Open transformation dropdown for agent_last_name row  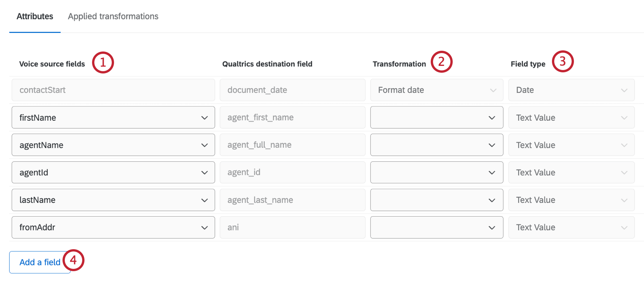(436, 200)
